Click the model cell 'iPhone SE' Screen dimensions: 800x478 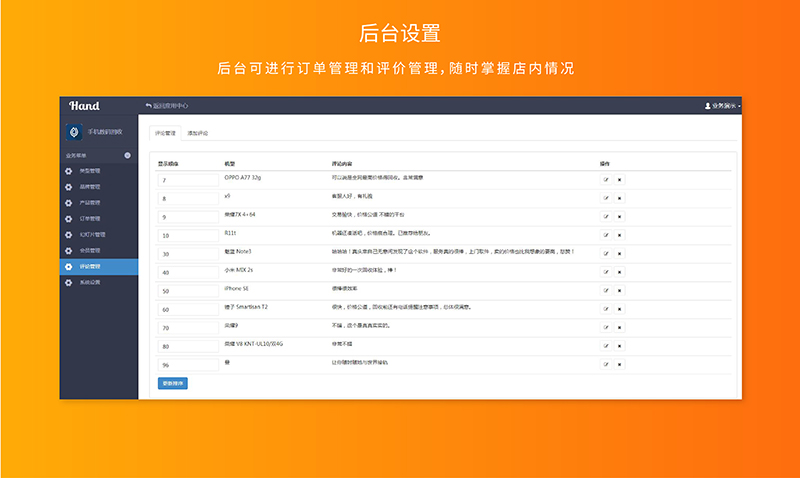click(x=236, y=288)
